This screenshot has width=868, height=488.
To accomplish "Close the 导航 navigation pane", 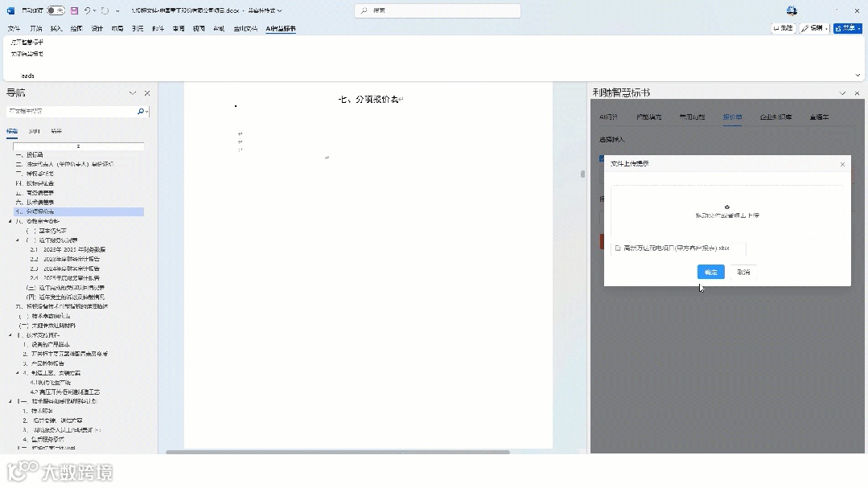I will [x=147, y=93].
